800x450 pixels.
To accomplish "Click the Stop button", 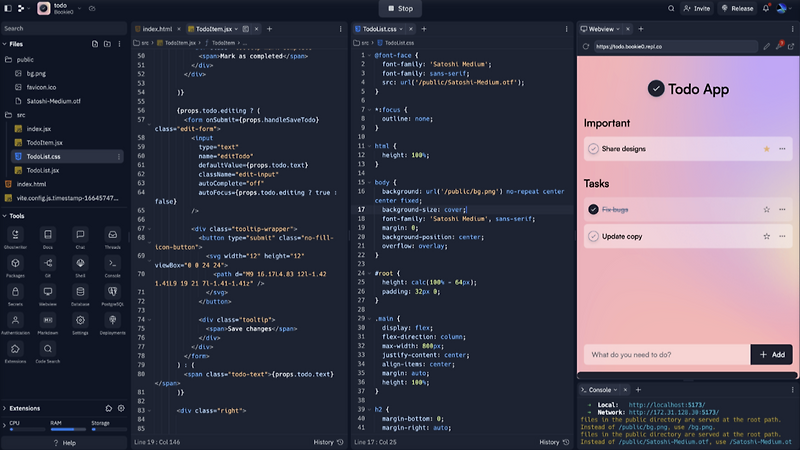I will tap(400, 8).
